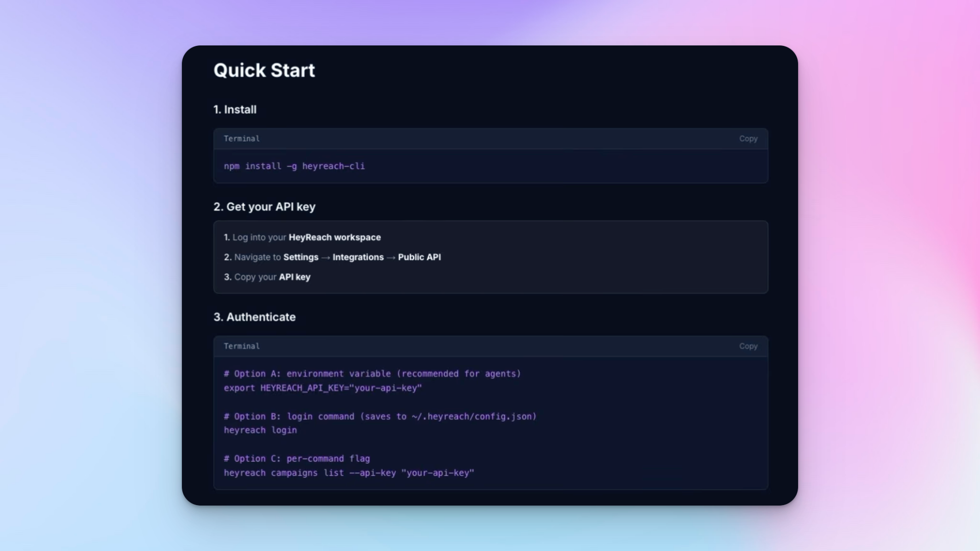Click 'Public API' bold text
The width and height of the screenshot is (980, 551).
419,257
